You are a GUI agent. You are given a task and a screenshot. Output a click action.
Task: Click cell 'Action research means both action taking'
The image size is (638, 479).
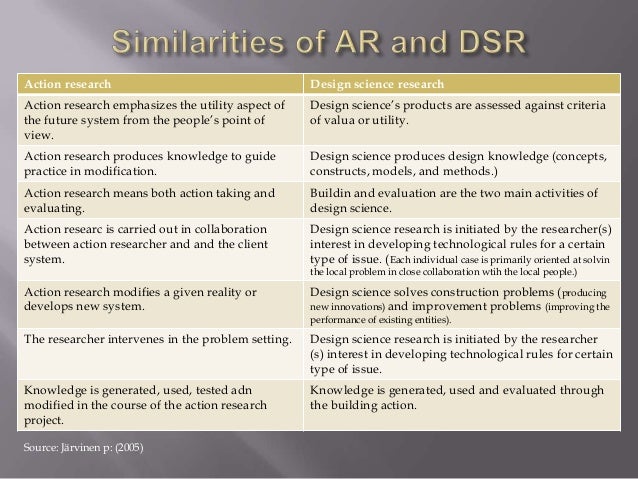coord(160,200)
